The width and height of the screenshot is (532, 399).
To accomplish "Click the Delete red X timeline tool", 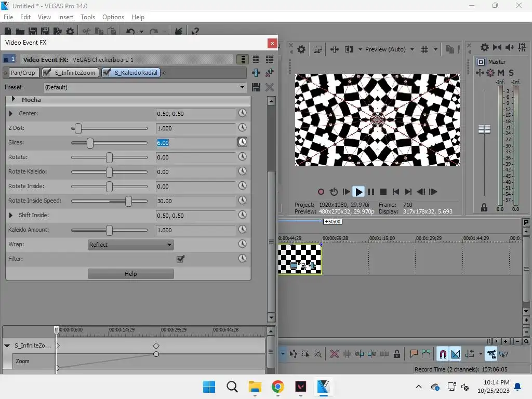I will (334, 354).
